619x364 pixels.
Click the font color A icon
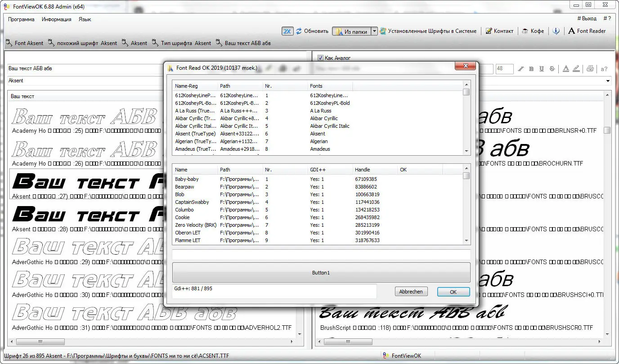click(x=565, y=68)
